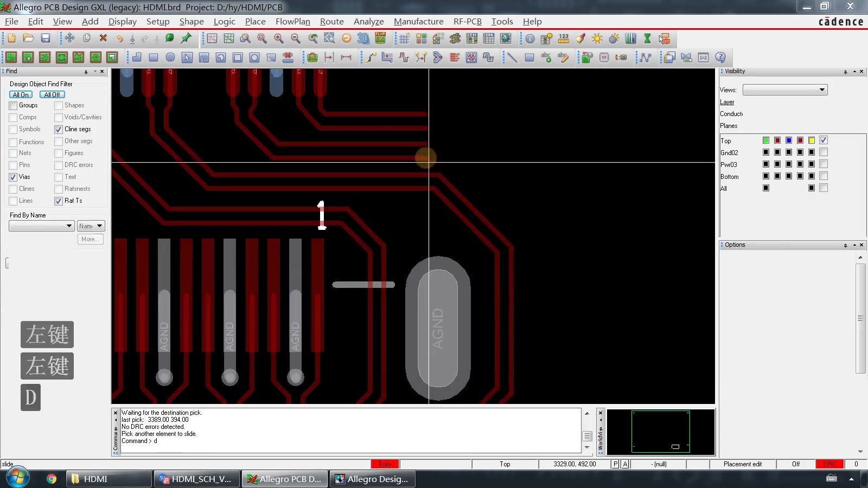Toggle the grid icon in the toolbar
The image size is (868, 488).
404,38
